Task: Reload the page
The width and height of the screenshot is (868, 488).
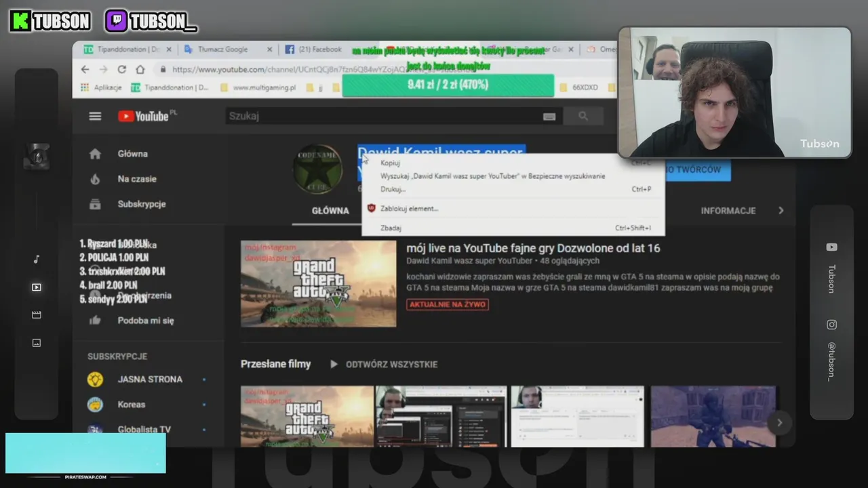Action: click(x=121, y=69)
